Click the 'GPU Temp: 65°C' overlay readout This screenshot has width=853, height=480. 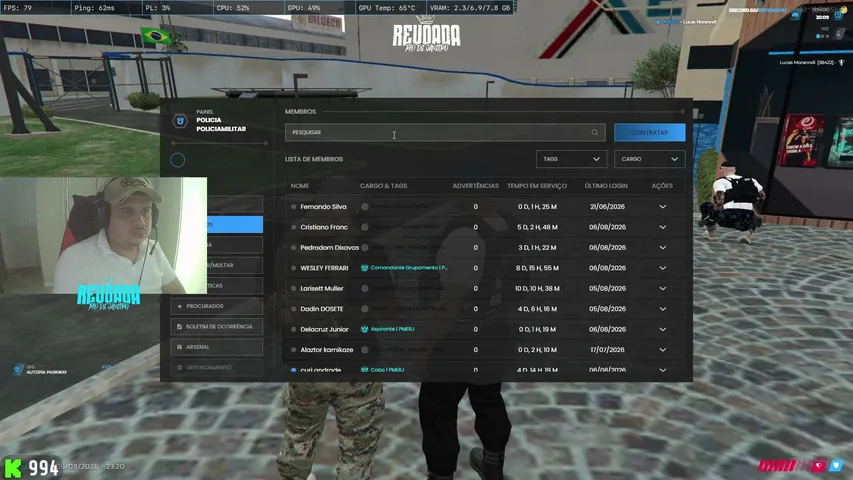pyautogui.click(x=387, y=8)
